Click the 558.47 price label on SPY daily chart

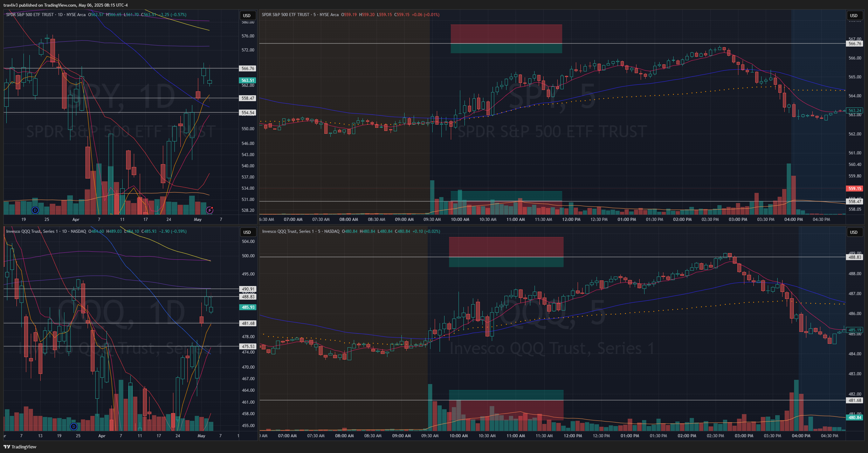[x=248, y=98]
